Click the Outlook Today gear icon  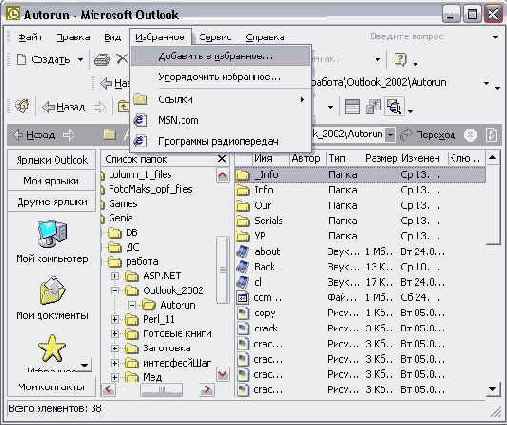[x=22, y=107]
